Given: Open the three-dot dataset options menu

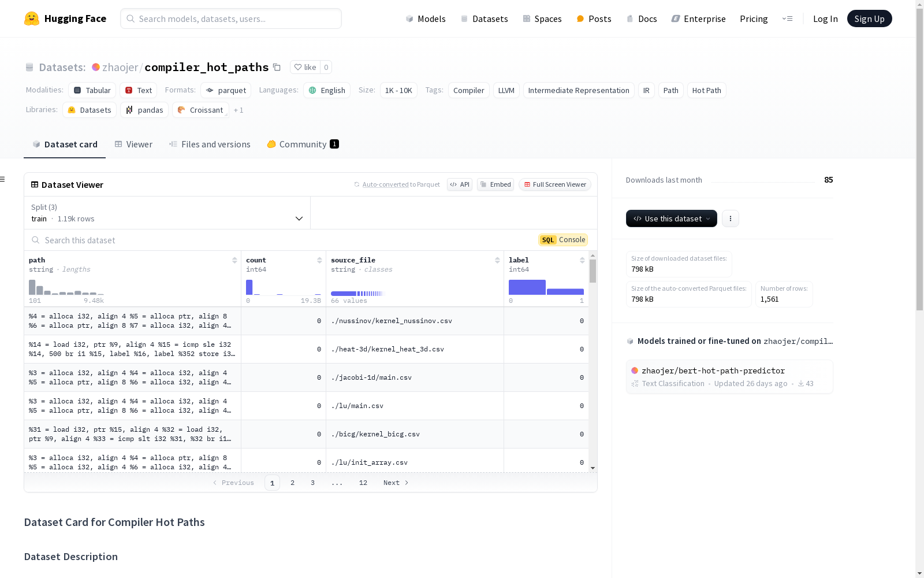Looking at the screenshot, I should [731, 218].
